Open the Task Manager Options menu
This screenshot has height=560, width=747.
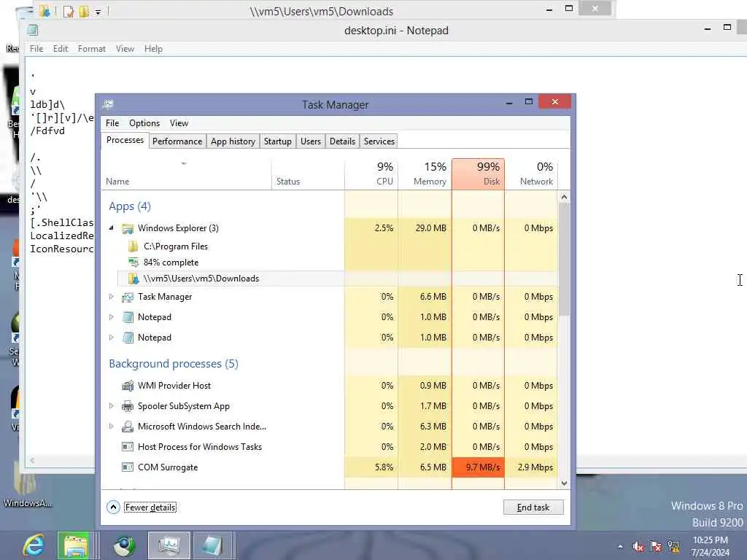(x=144, y=123)
